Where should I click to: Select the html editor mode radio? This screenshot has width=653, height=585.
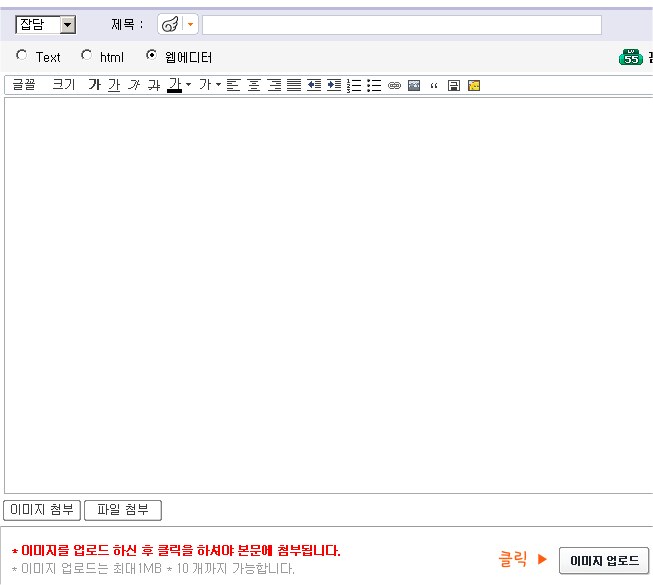coord(86,56)
